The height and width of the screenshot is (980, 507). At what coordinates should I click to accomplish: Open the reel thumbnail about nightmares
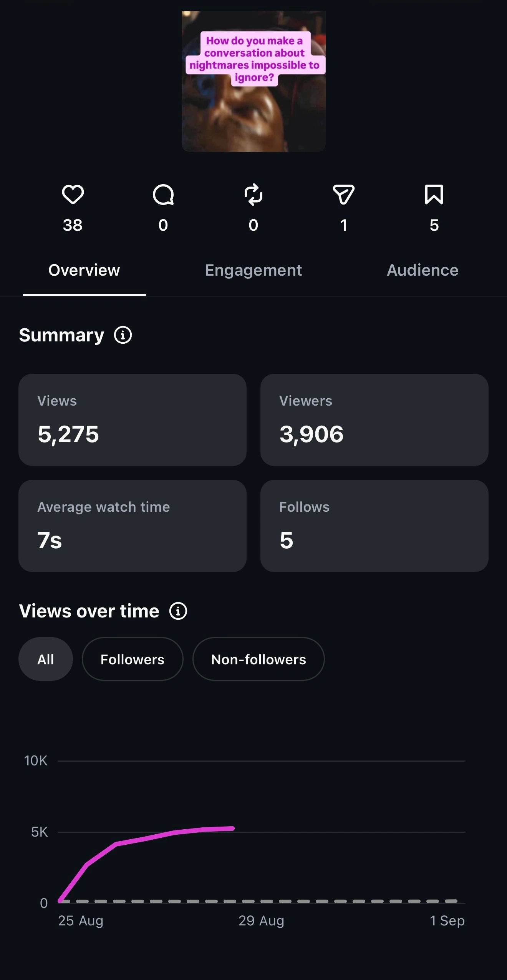coord(253,82)
